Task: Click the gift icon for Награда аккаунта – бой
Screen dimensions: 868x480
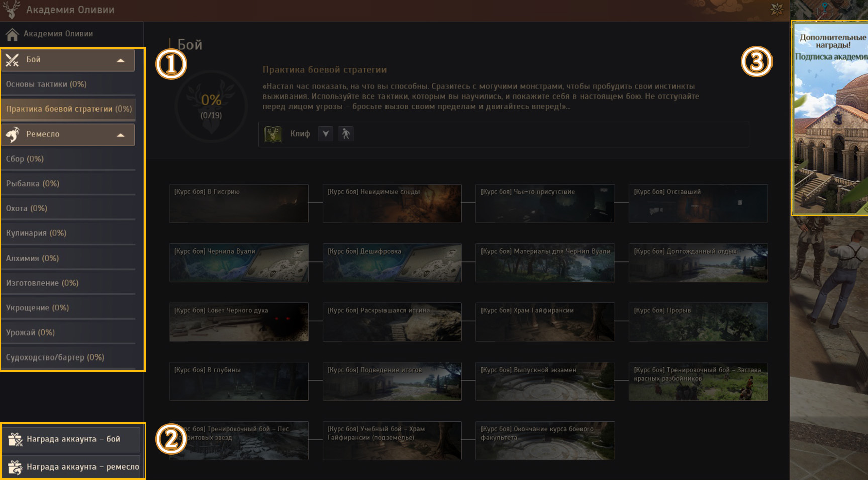Action: pyautogui.click(x=15, y=439)
